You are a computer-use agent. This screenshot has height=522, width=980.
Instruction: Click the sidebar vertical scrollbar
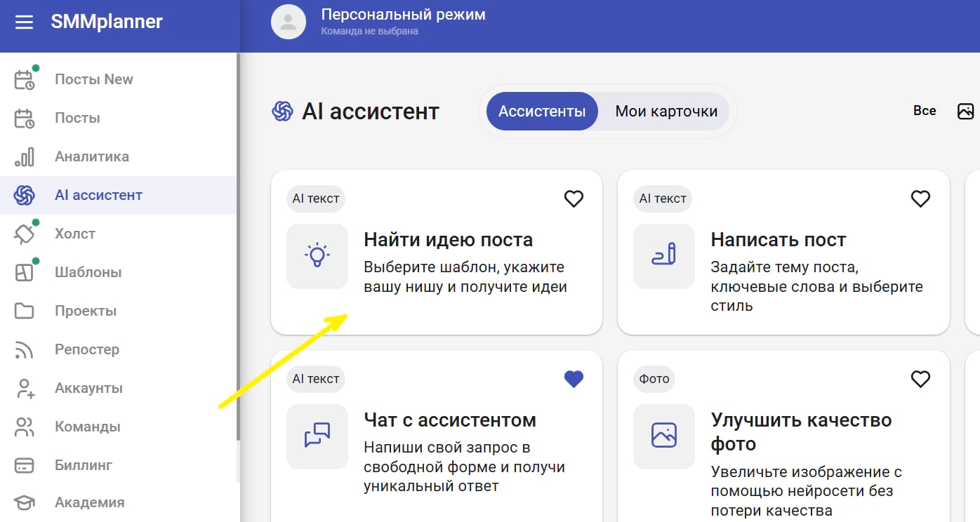coord(239,246)
